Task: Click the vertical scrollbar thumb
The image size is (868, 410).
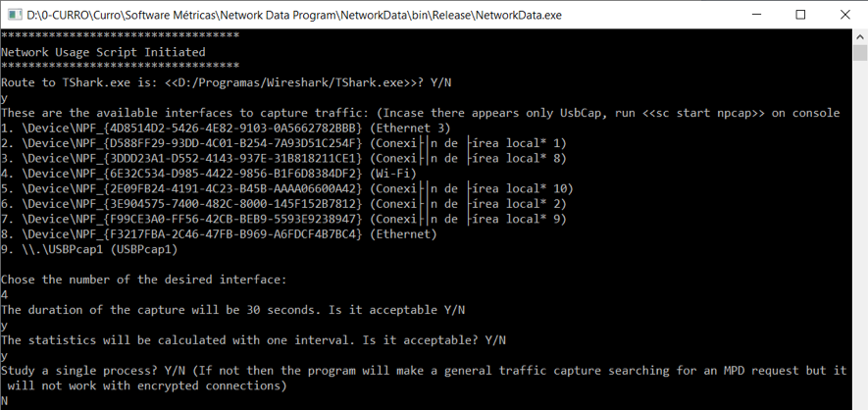Action: pos(860,53)
